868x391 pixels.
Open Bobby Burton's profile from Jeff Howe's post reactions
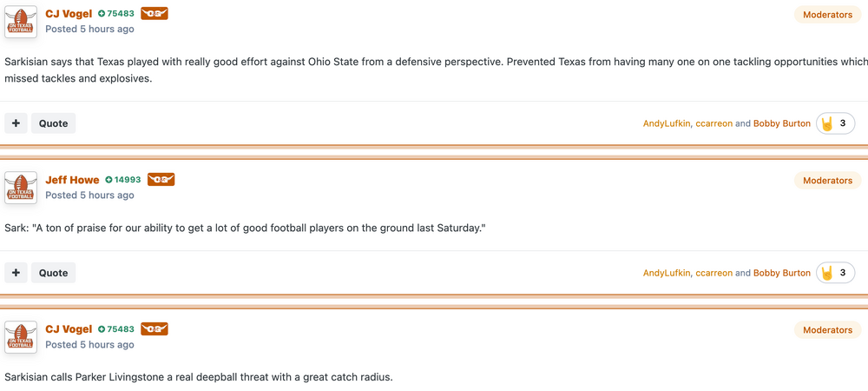(x=781, y=273)
